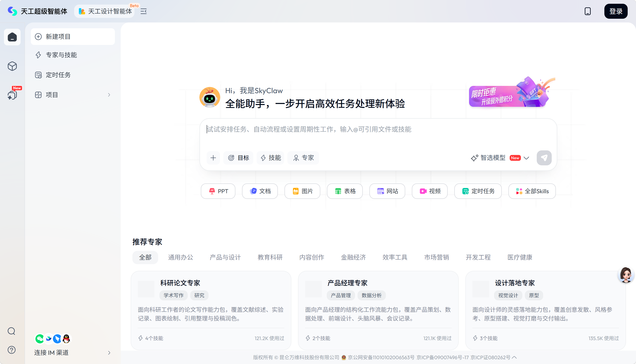Select PPT skill shortcut
Image resolution: width=636 pixels, height=364 pixels.
coord(218,191)
